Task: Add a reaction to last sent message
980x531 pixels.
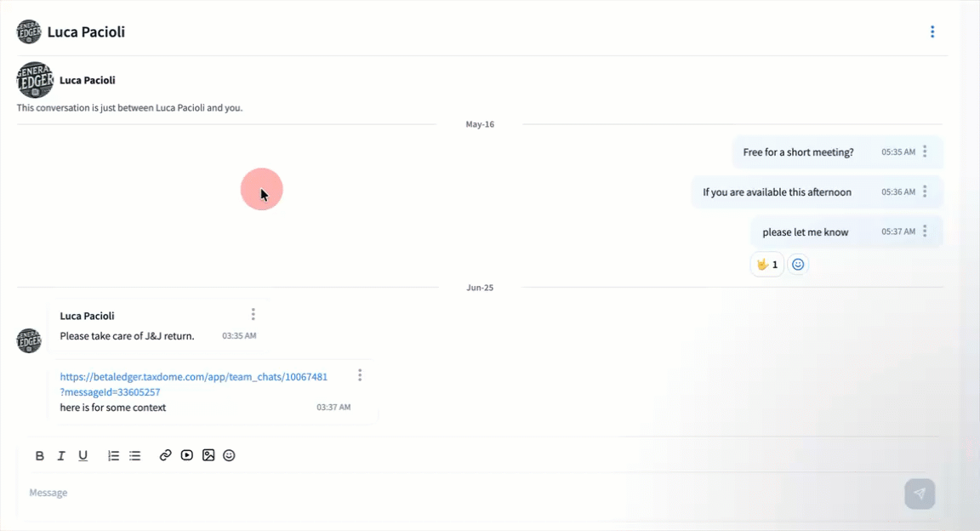Action: tap(798, 265)
